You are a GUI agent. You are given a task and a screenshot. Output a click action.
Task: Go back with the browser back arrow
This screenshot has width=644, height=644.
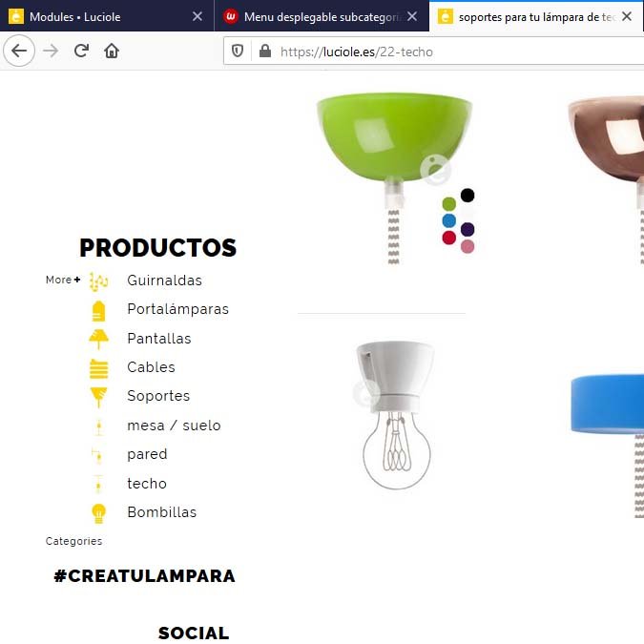pos(19,51)
